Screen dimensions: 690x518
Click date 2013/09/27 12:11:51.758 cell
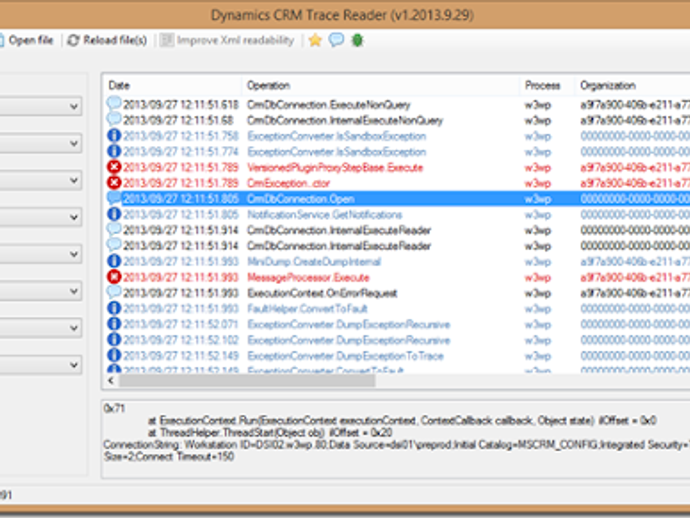click(x=180, y=136)
